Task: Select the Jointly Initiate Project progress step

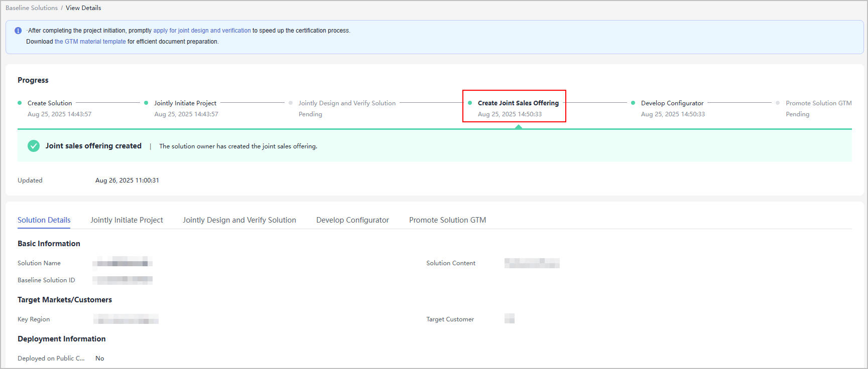Action: [x=185, y=103]
